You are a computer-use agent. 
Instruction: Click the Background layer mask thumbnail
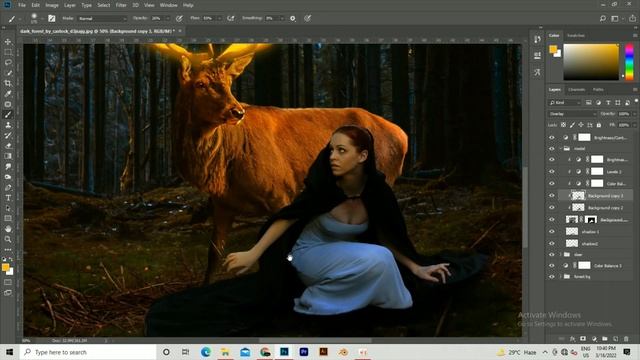point(591,220)
